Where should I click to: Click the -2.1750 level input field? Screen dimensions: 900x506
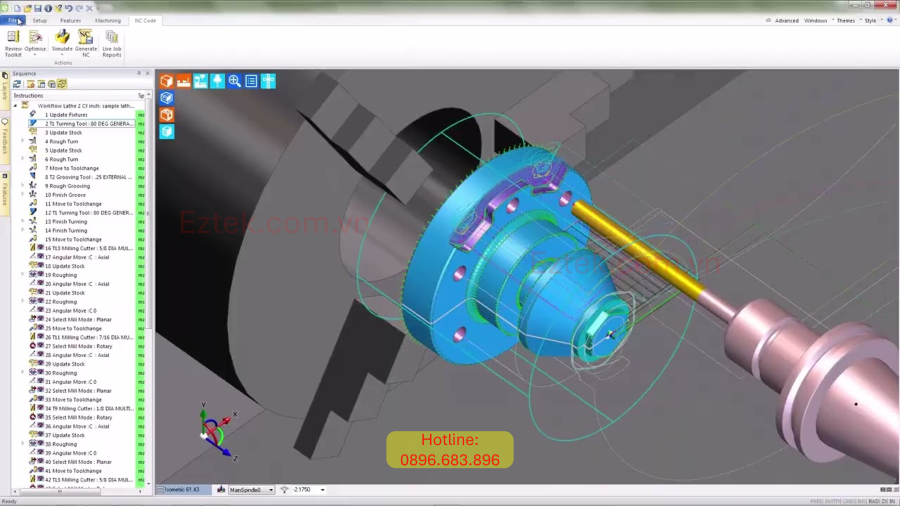[x=305, y=490]
